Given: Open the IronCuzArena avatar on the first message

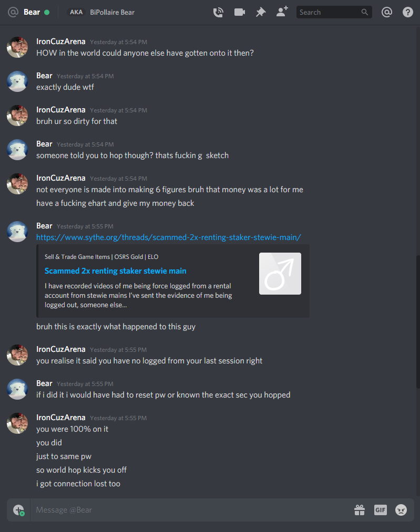Looking at the screenshot, I should pos(17,47).
